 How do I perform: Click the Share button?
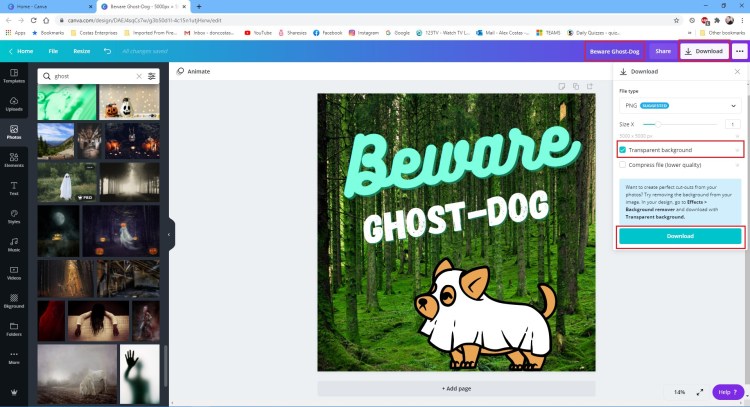662,51
